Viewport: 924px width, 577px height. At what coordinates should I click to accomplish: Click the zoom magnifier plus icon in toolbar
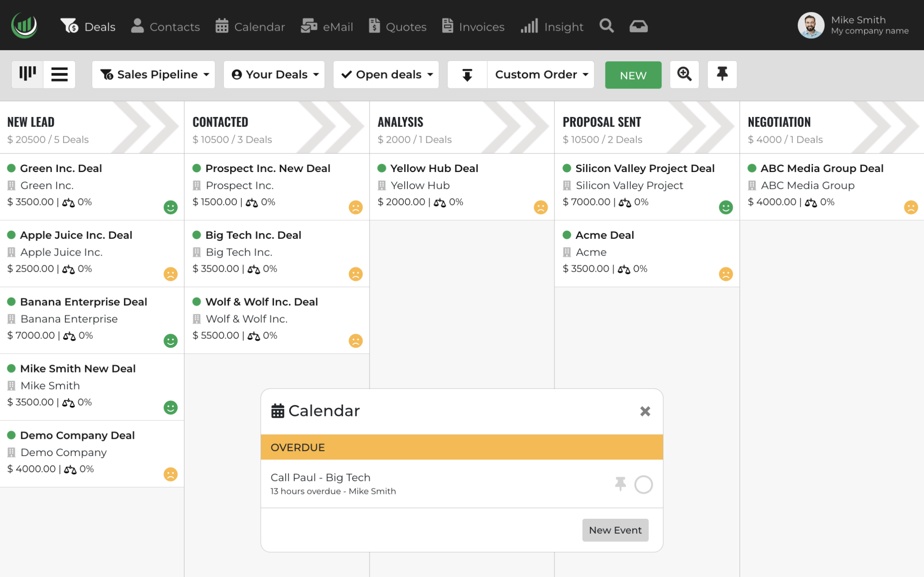click(x=684, y=74)
